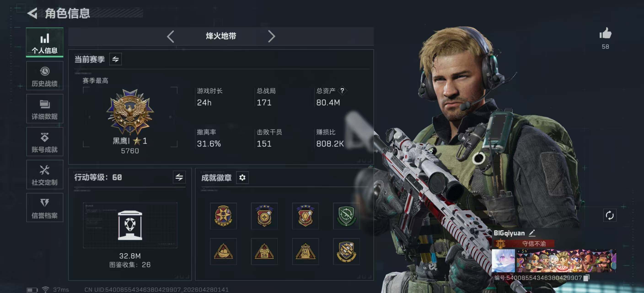644x293 pixels.
Task: Copy the player ID number icon
Action: pyautogui.click(x=586, y=278)
